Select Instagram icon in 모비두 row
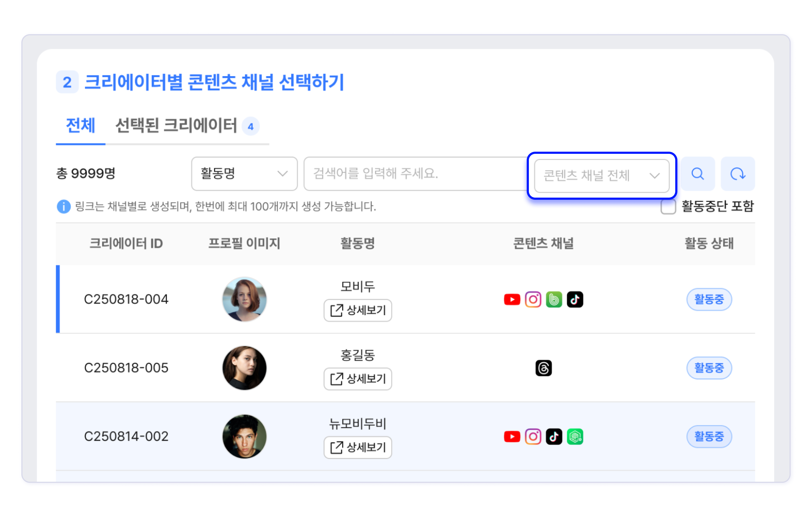The width and height of the screenshot is (812, 517). point(533,299)
